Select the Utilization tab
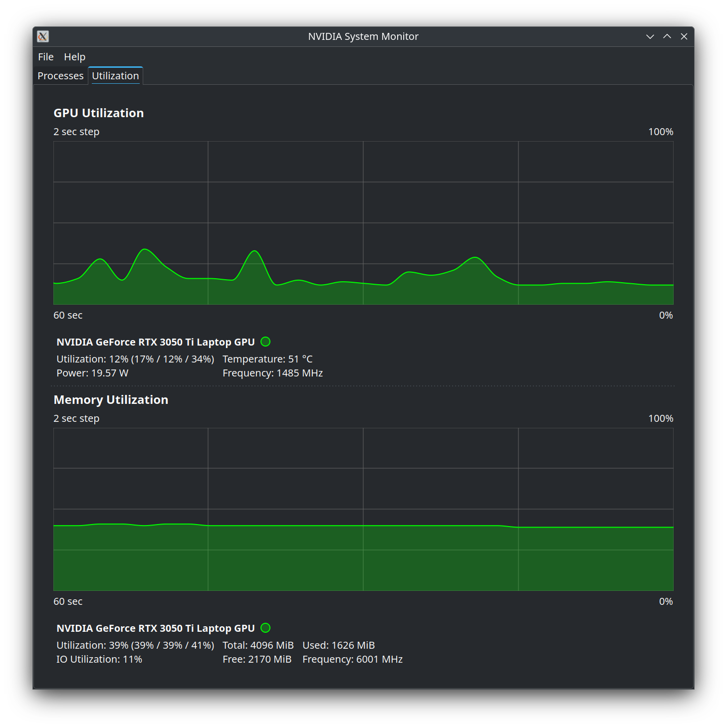This screenshot has height=728, width=727. point(115,76)
